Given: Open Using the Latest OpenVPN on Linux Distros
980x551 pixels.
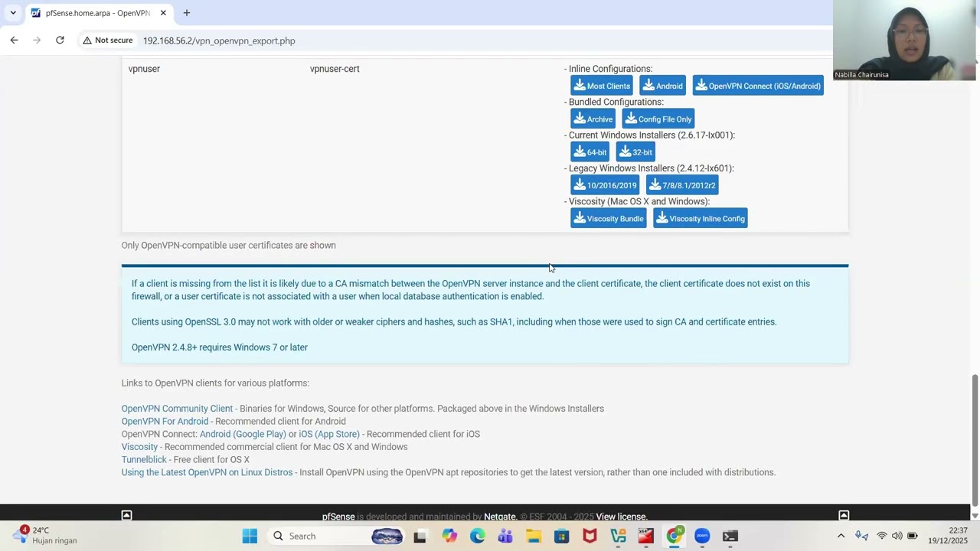Looking at the screenshot, I should (207, 472).
